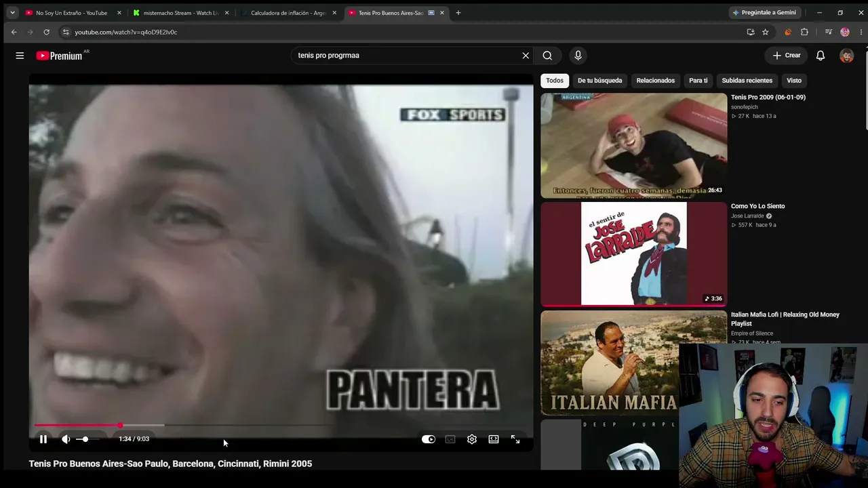Open a new browser tab
Screen dimensions: 868x488
(x=458, y=13)
